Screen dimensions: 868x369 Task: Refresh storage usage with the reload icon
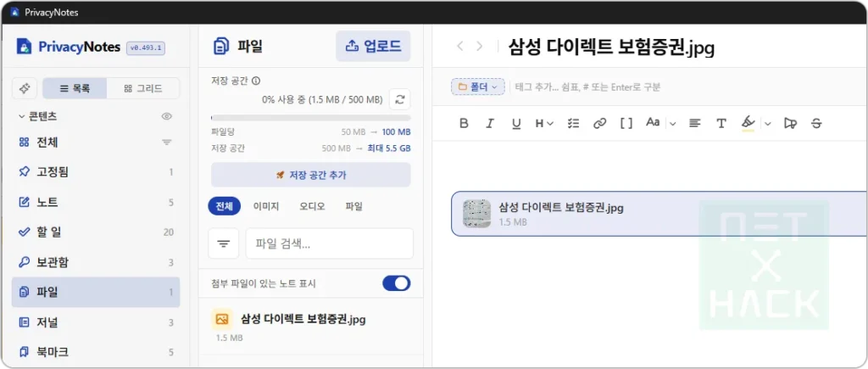tap(400, 100)
